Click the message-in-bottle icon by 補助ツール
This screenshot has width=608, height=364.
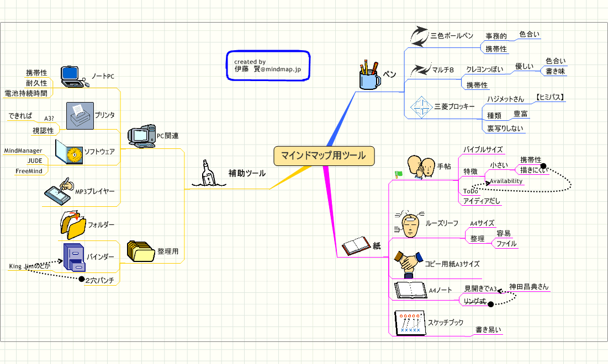pyautogui.click(x=207, y=174)
